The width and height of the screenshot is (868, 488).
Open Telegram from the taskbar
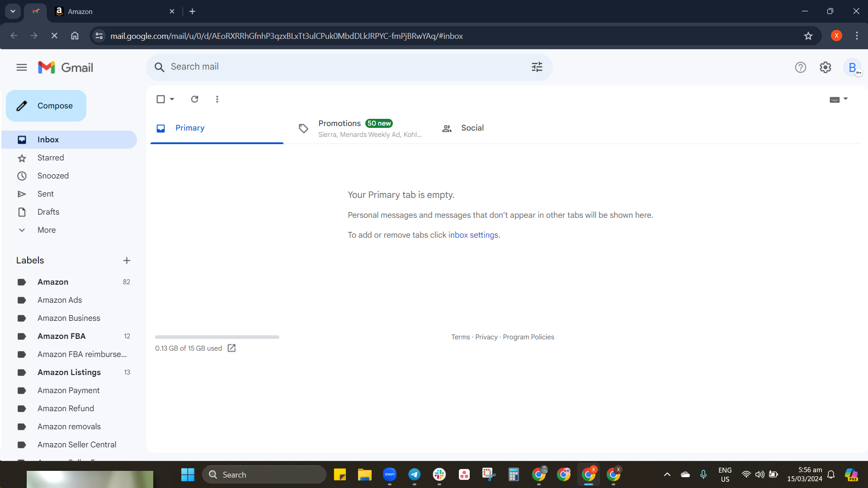tap(415, 475)
